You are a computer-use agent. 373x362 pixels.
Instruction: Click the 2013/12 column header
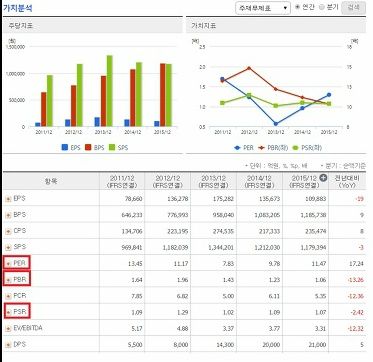click(x=214, y=181)
